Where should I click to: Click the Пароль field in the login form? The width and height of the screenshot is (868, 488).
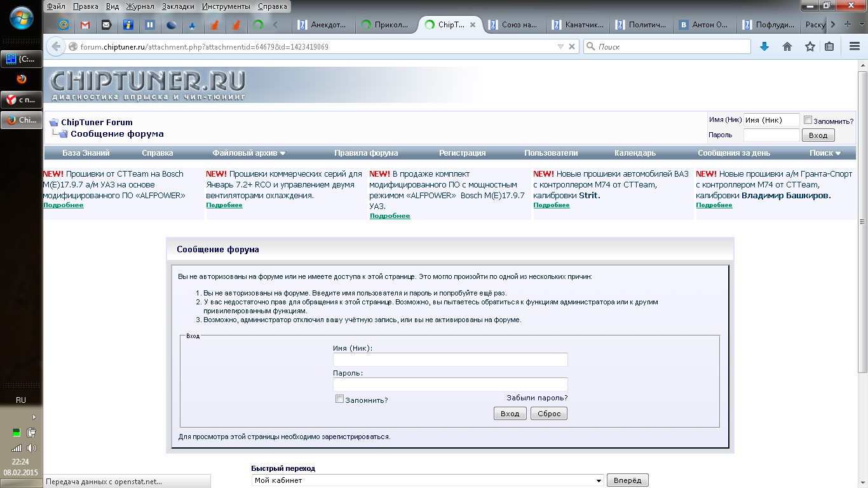450,384
